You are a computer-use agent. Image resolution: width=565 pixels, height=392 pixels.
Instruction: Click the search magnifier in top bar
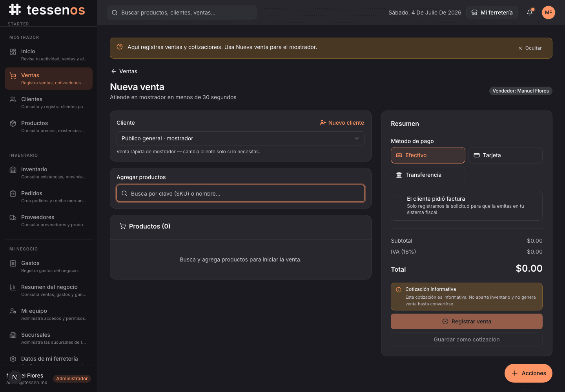tap(115, 13)
